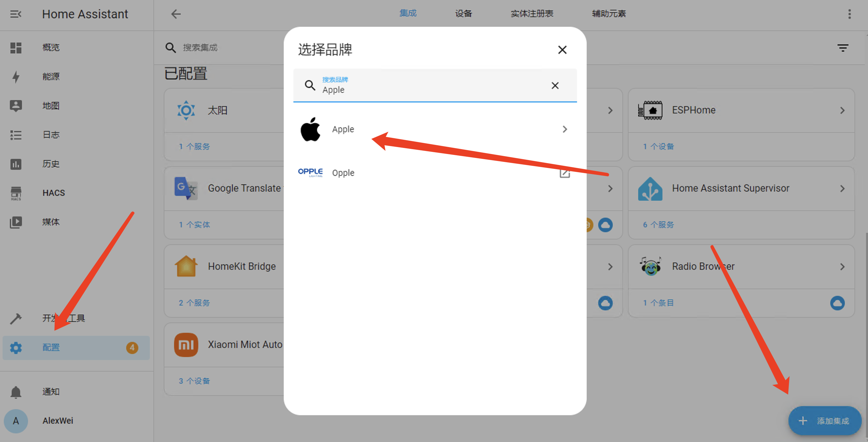Open the Opple external link icon
Screen dimensions: 868x442
tap(564, 173)
